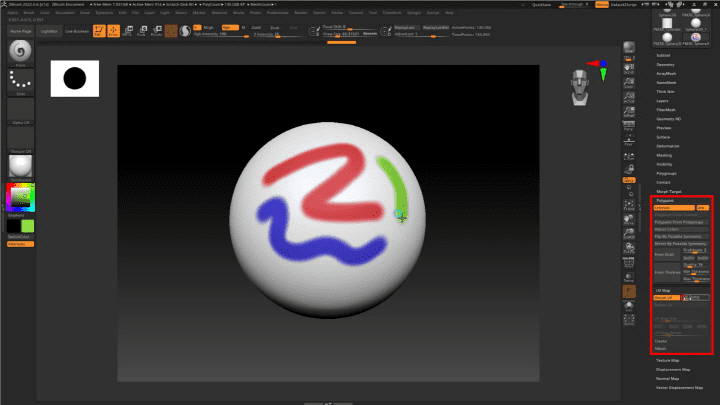Expand the Geometry subpalette

(x=665, y=64)
